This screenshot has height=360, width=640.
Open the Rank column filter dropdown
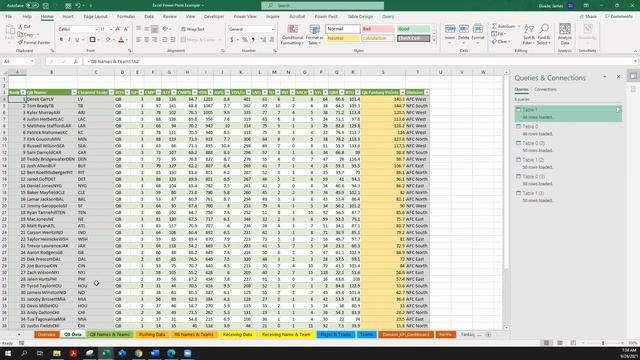pos(23,92)
